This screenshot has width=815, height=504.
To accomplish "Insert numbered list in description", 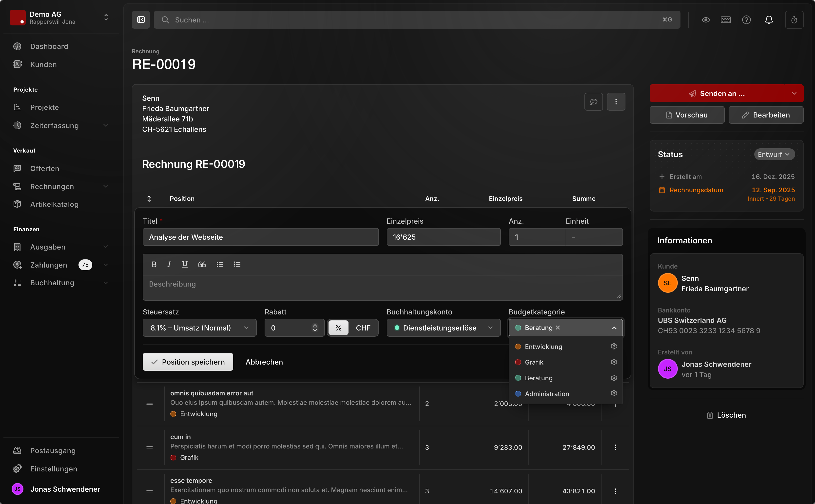I will tap(237, 264).
